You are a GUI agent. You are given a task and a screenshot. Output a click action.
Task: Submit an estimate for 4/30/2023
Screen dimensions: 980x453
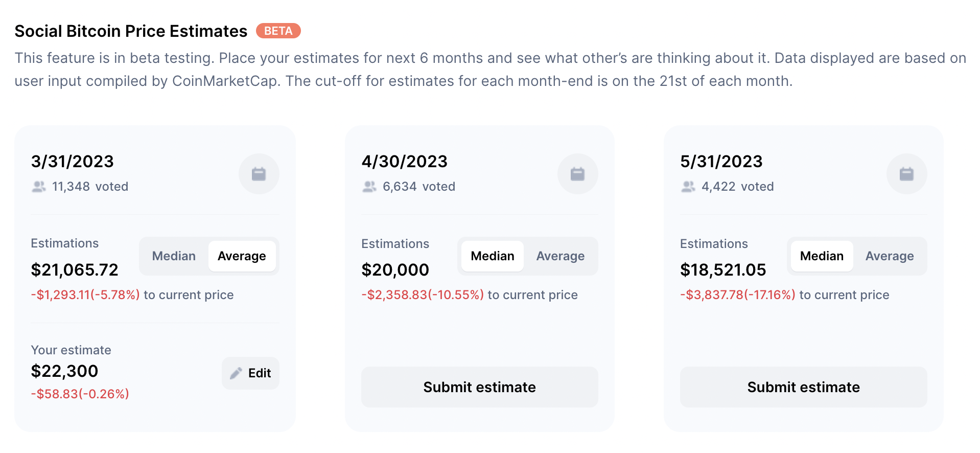[x=479, y=387]
